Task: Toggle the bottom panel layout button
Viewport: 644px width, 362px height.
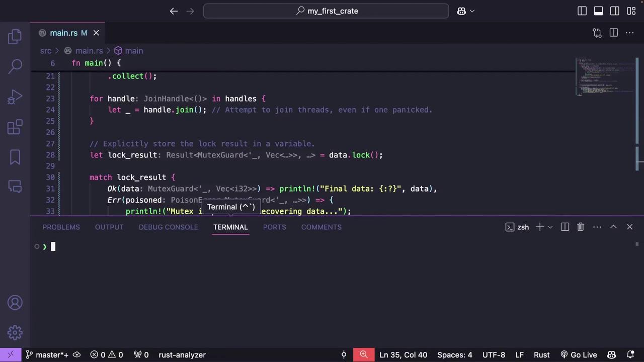Action: point(598,11)
